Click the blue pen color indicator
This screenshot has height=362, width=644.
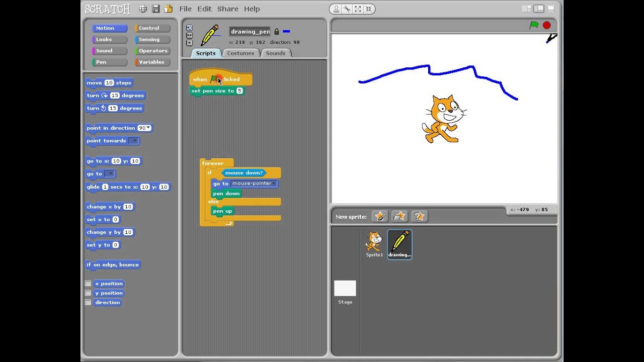tap(286, 31)
